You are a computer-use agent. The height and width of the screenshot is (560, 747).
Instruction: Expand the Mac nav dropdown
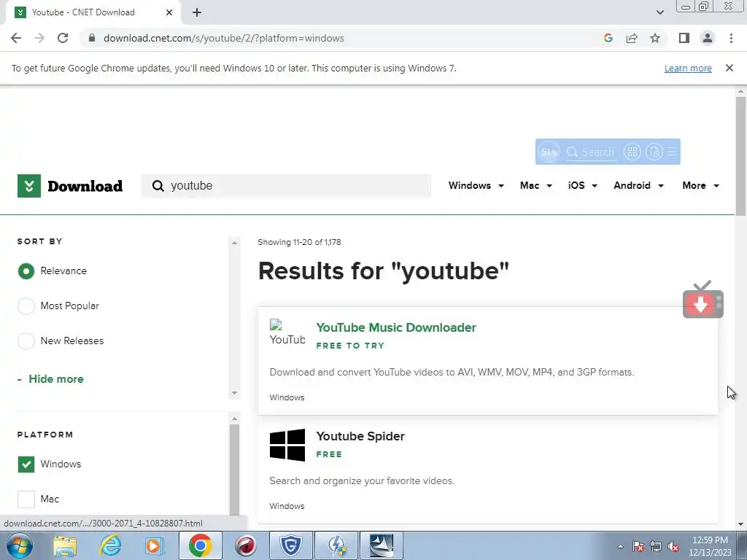(536, 186)
